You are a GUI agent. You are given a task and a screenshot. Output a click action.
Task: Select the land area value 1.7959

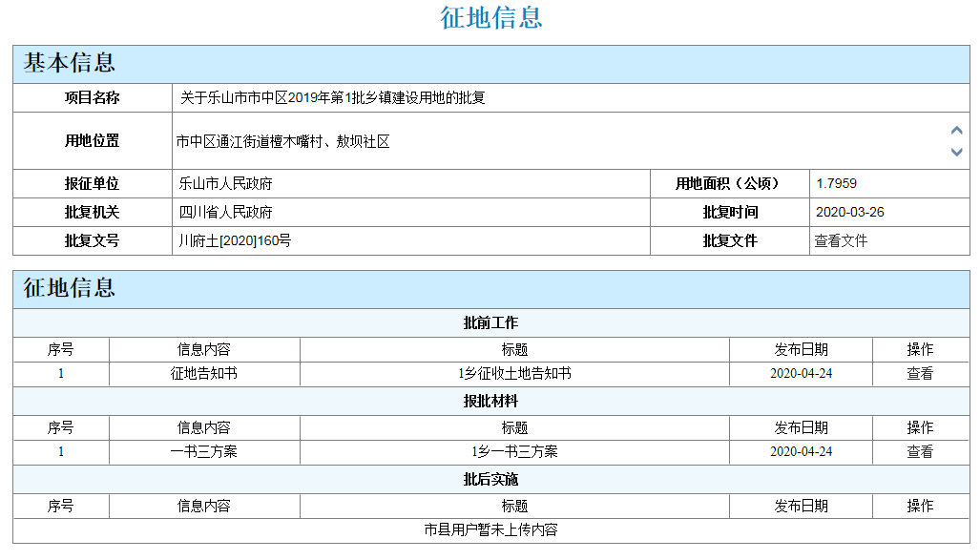[x=836, y=184]
